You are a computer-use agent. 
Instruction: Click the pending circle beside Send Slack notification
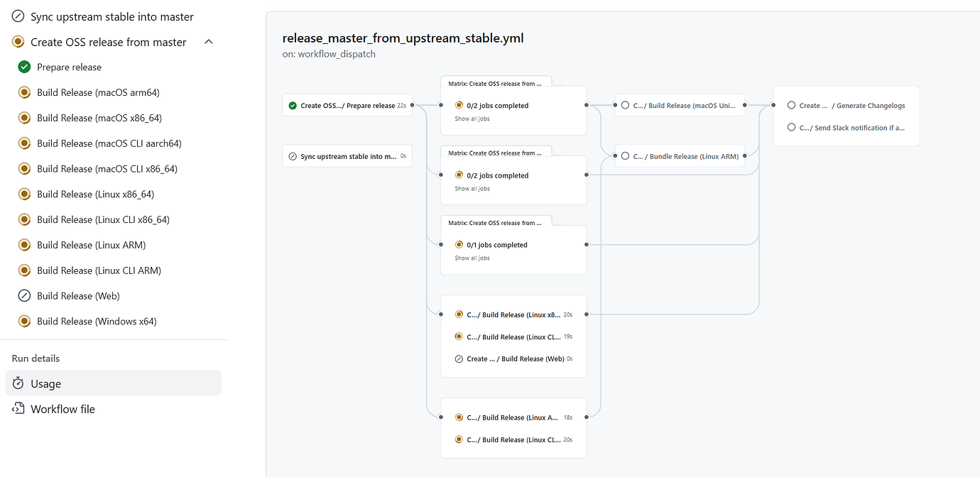point(791,128)
